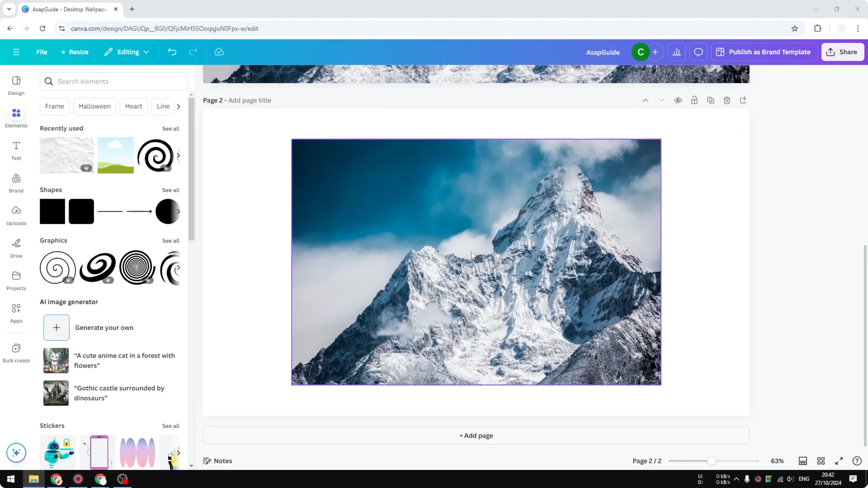
Task: Delete page 2 with the trash icon
Action: pos(727,100)
